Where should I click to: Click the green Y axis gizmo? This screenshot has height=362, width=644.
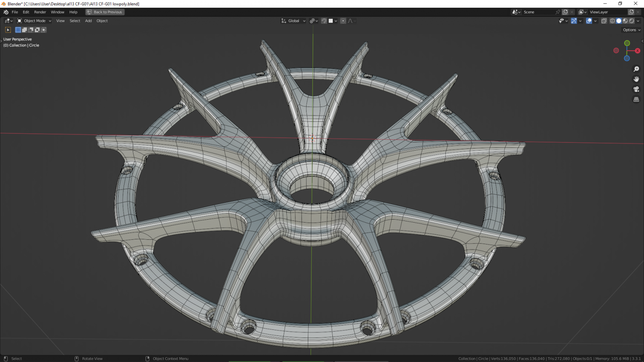tap(627, 43)
